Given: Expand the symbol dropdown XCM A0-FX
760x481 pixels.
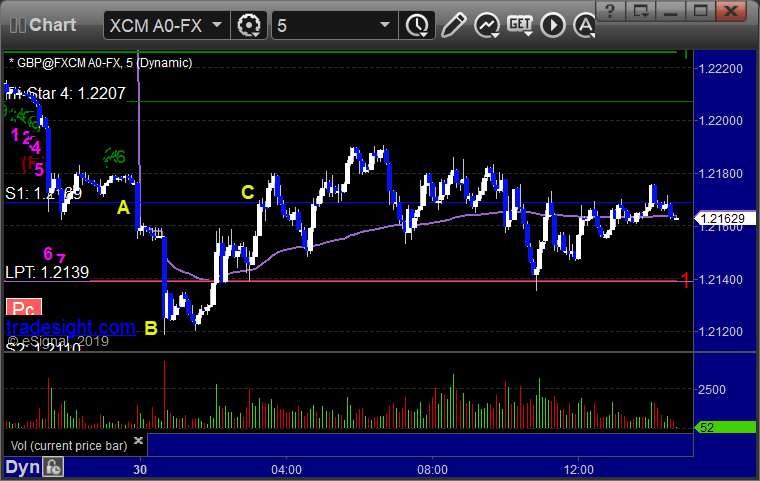Looking at the screenshot, I should pyautogui.click(x=217, y=24).
